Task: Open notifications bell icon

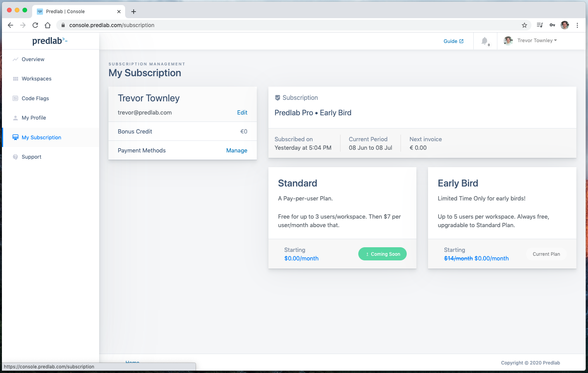Action: [485, 41]
